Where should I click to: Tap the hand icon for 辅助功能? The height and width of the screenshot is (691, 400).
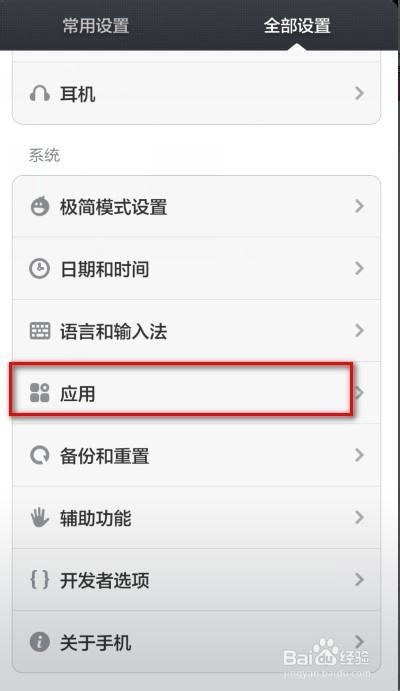(x=39, y=517)
